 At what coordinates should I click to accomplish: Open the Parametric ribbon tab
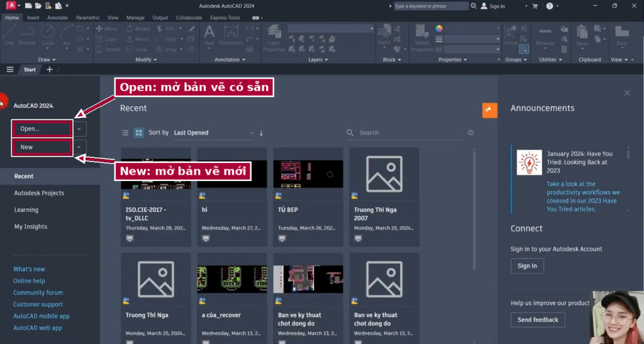(x=87, y=18)
